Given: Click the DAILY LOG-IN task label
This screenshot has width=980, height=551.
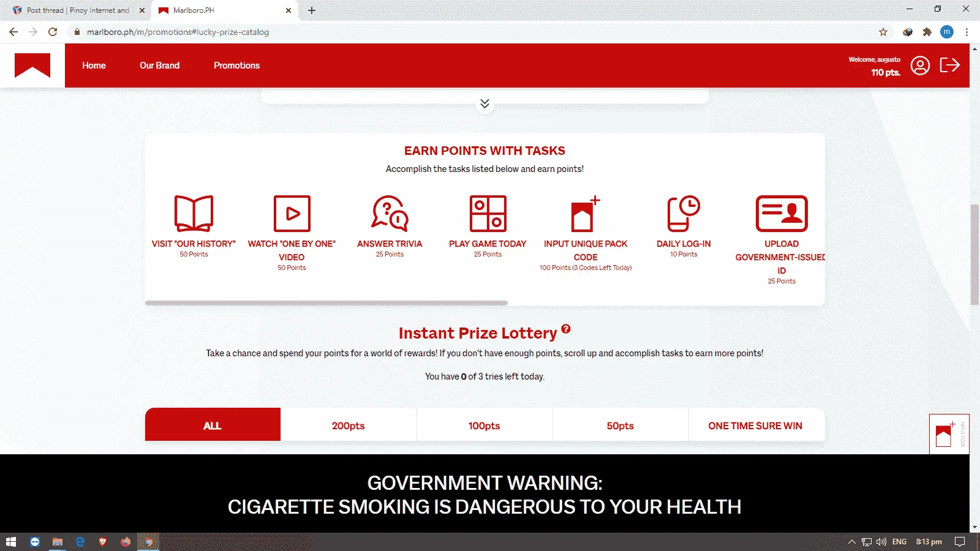Looking at the screenshot, I should pyautogui.click(x=684, y=244).
